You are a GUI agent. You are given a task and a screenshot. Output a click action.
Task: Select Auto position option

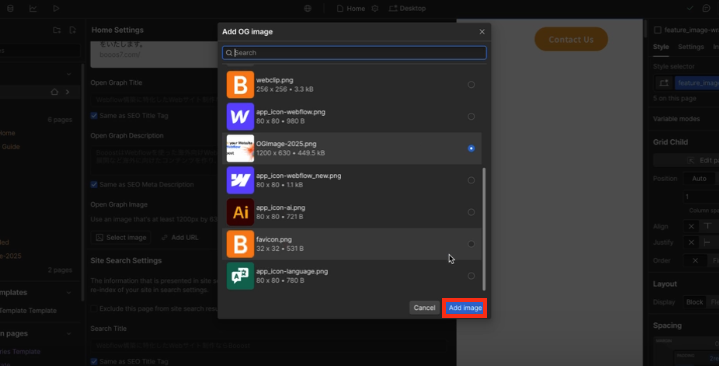[699, 178]
